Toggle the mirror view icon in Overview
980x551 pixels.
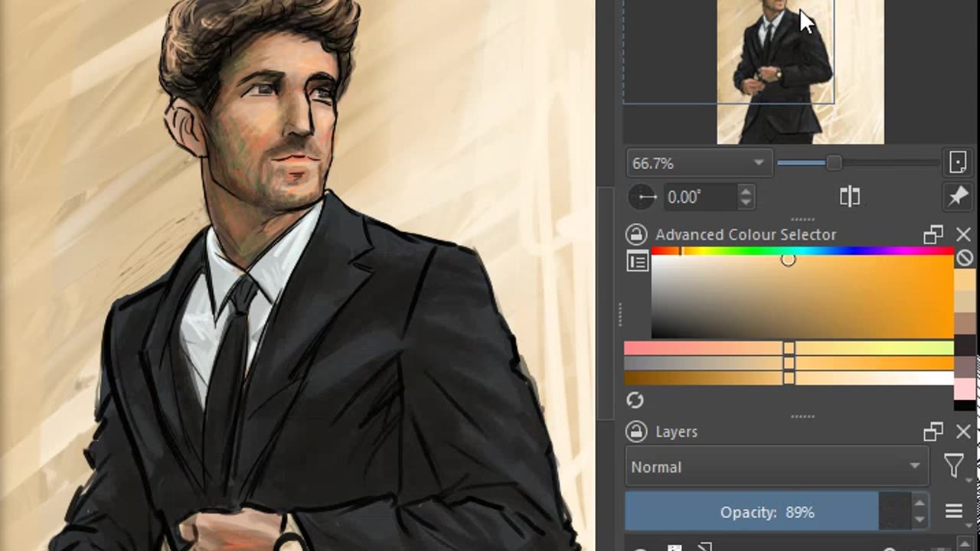click(x=850, y=197)
